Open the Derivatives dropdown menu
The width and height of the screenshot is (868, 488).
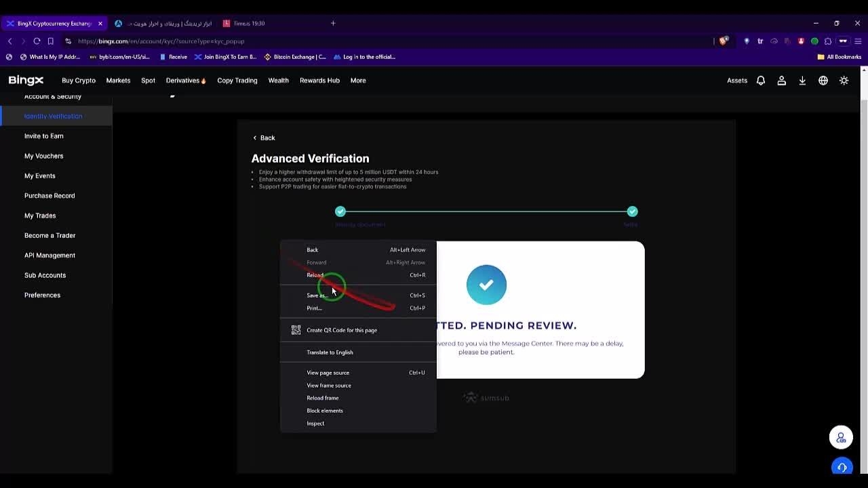(x=185, y=81)
